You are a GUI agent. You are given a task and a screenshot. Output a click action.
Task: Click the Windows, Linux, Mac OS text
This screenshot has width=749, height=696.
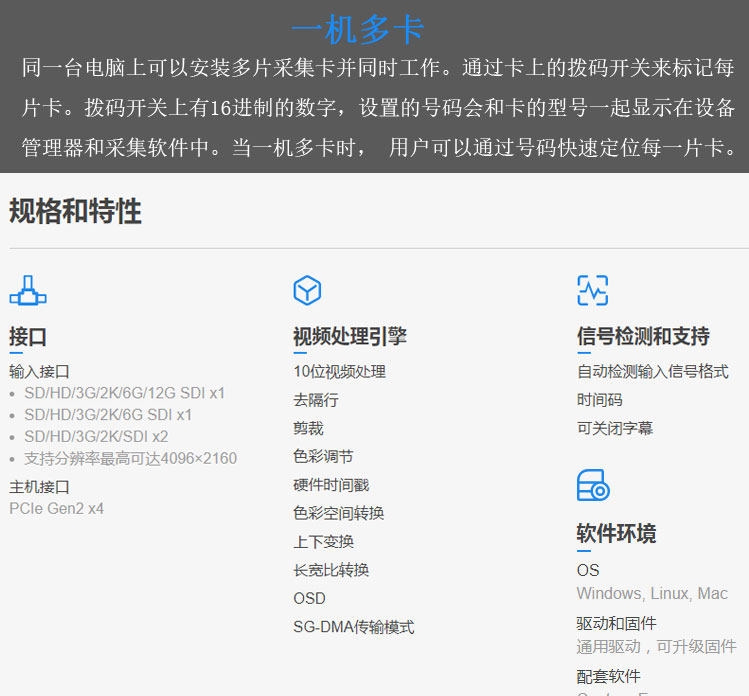[652, 593]
